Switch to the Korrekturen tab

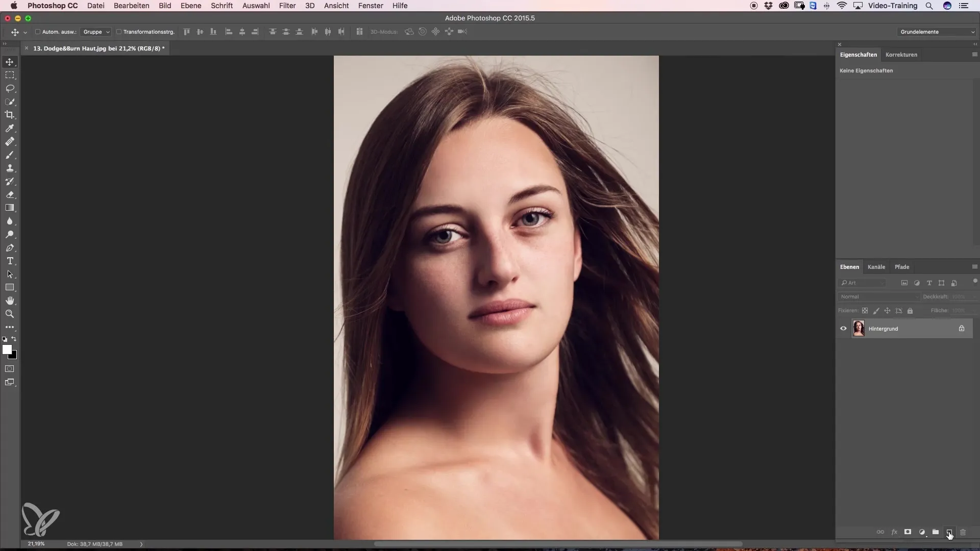pyautogui.click(x=901, y=55)
